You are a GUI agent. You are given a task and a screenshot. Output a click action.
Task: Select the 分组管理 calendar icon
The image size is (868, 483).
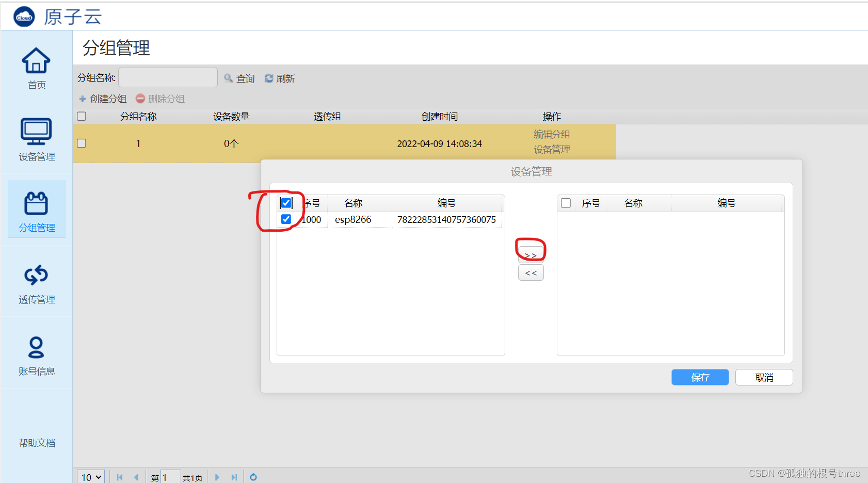(36, 203)
